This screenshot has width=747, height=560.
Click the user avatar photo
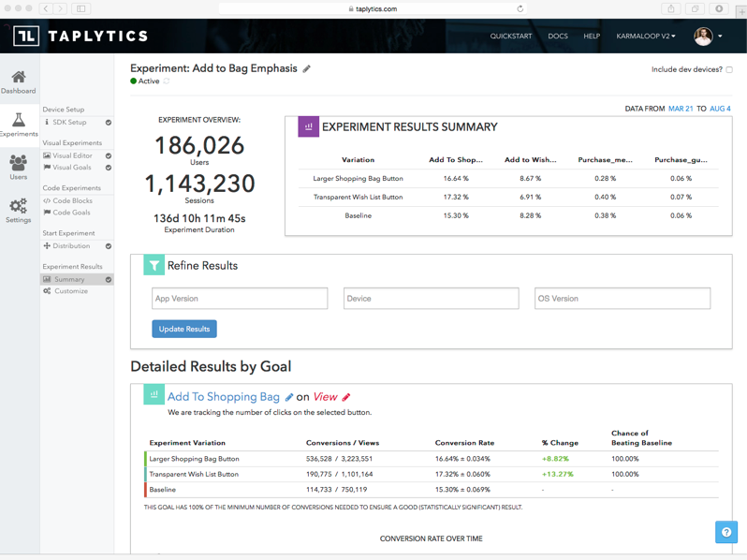[703, 37]
